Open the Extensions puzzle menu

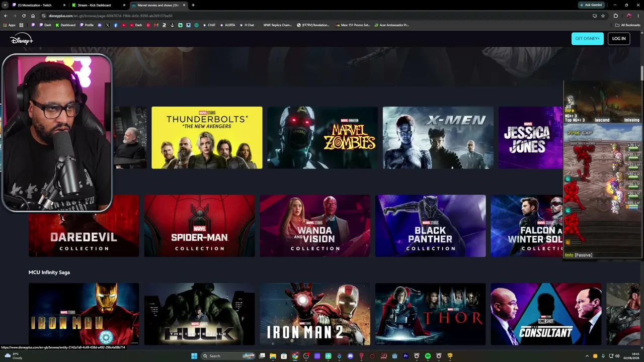point(615,16)
